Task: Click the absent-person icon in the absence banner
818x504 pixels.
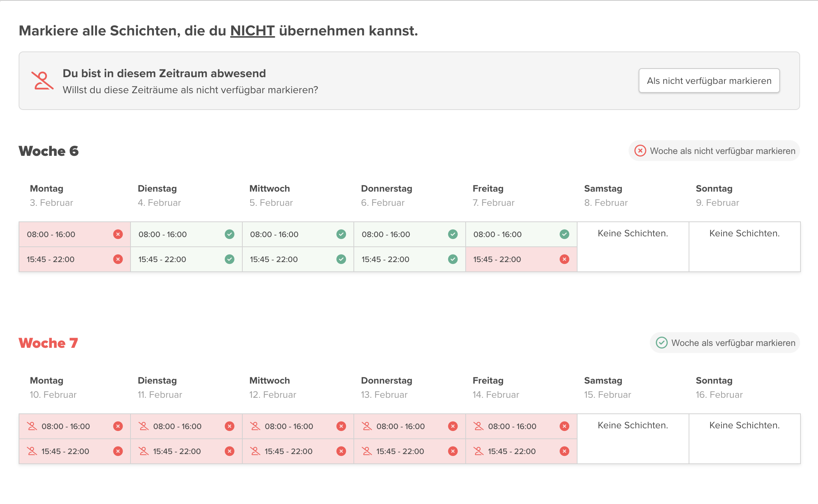Action: [x=43, y=81]
